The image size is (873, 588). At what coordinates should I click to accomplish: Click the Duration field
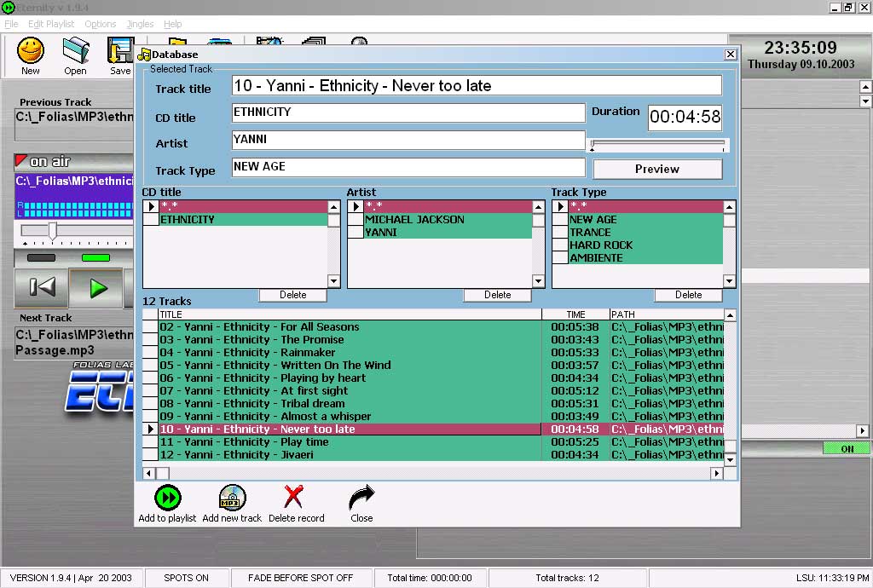pyautogui.click(x=685, y=117)
